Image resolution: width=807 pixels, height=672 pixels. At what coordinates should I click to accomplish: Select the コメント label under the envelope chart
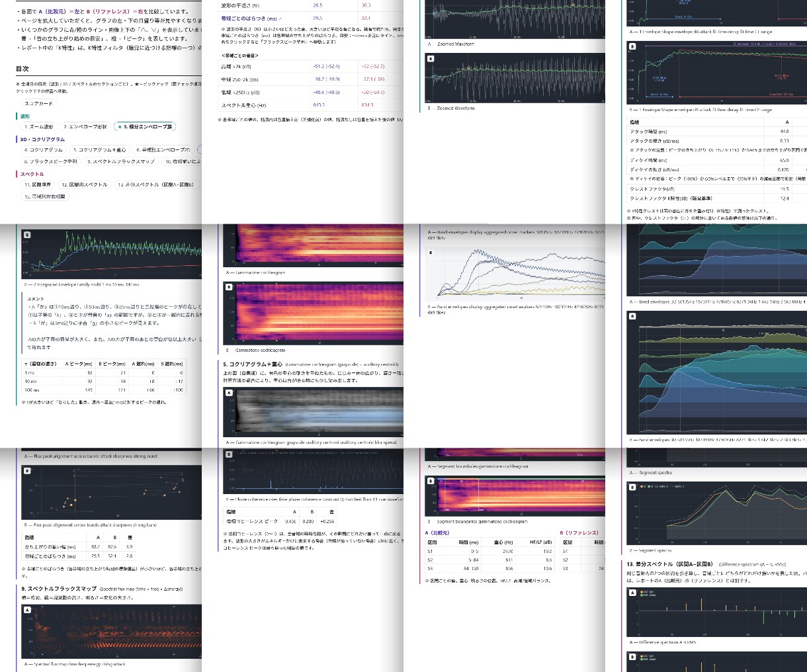(x=36, y=299)
